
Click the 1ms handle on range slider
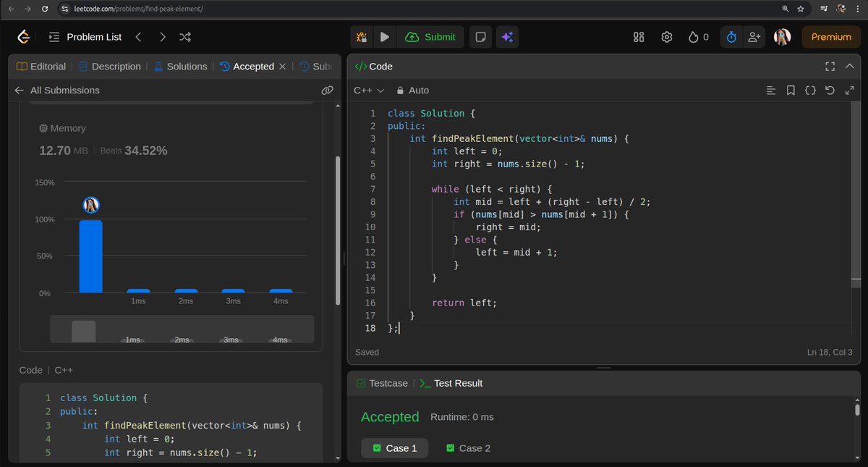133,340
